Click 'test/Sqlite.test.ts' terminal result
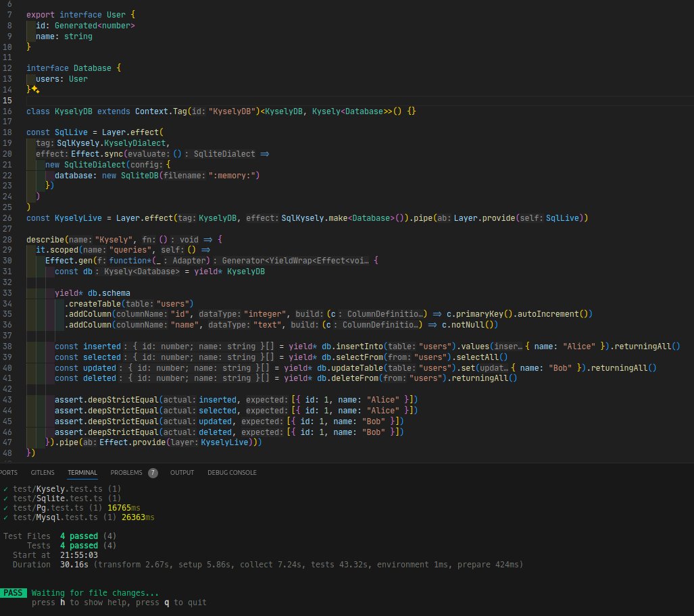 [57, 498]
